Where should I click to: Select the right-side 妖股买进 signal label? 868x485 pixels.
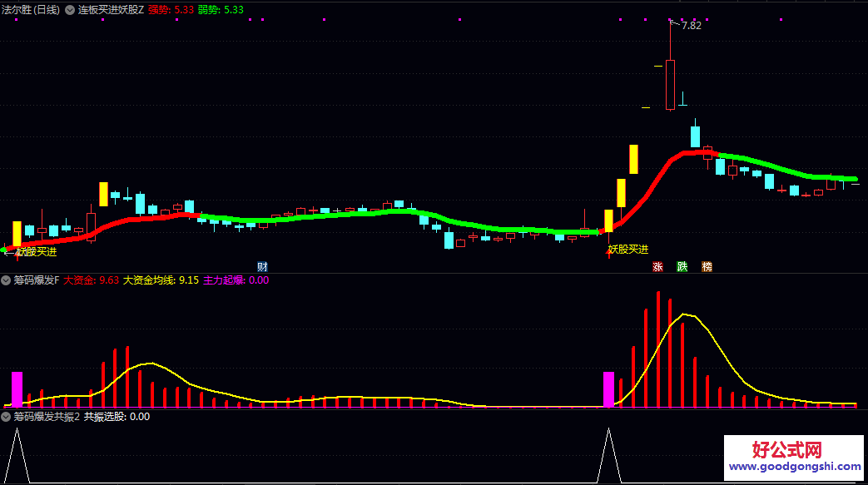click(628, 250)
